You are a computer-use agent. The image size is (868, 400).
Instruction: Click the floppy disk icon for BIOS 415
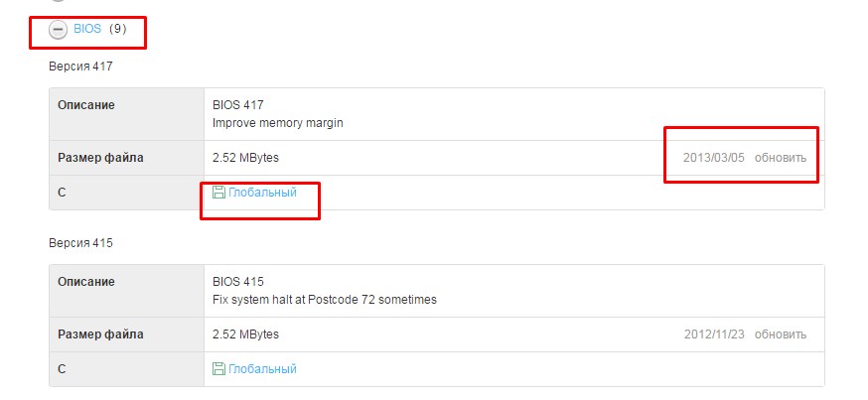pos(218,368)
